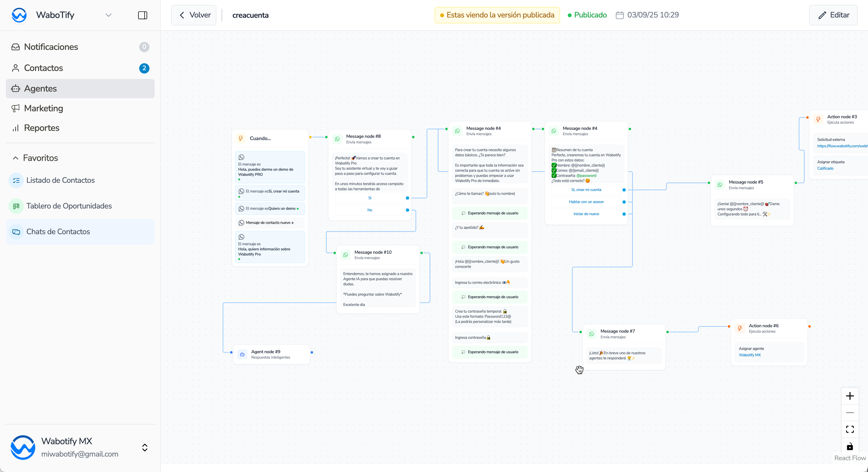Open the flow.wabotify.com webhook link
Image resolution: width=868 pixels, height=472 pixels.
point(842,146)
